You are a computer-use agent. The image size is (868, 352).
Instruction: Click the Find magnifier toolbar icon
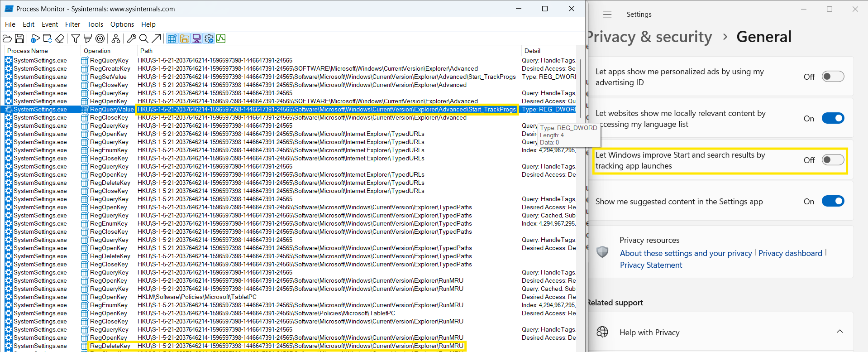[144, 39]
